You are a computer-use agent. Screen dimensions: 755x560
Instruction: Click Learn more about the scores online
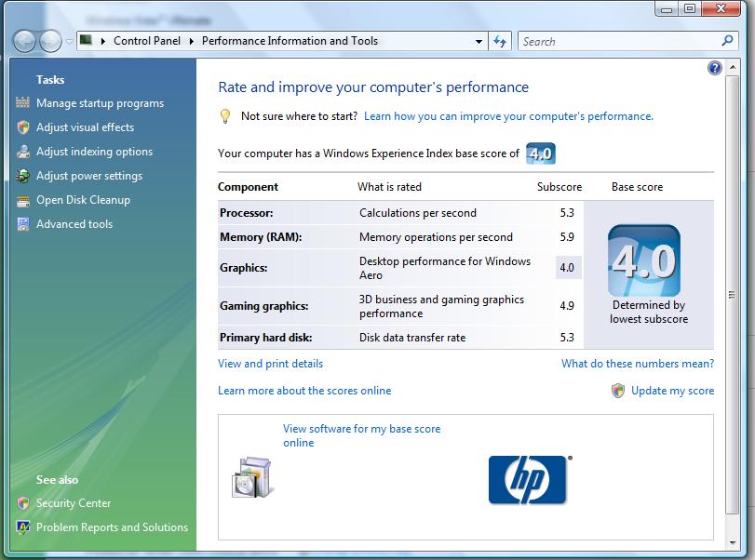(304, 391)
